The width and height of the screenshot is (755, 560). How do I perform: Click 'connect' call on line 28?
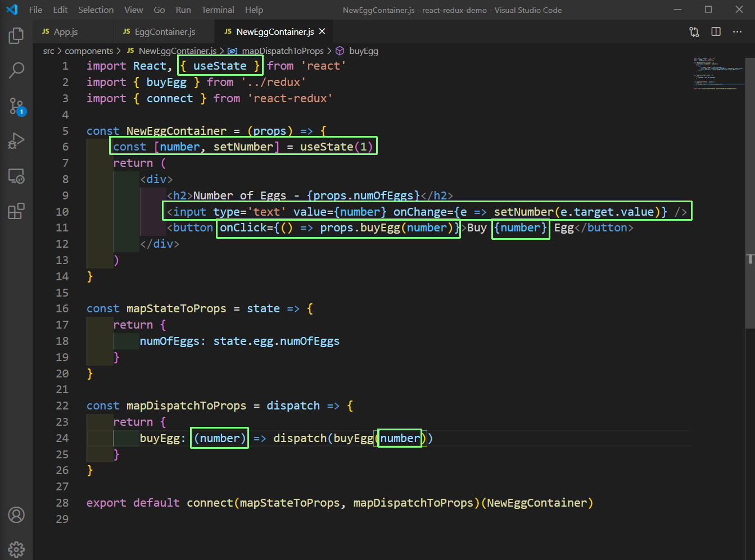pos(210,503)
